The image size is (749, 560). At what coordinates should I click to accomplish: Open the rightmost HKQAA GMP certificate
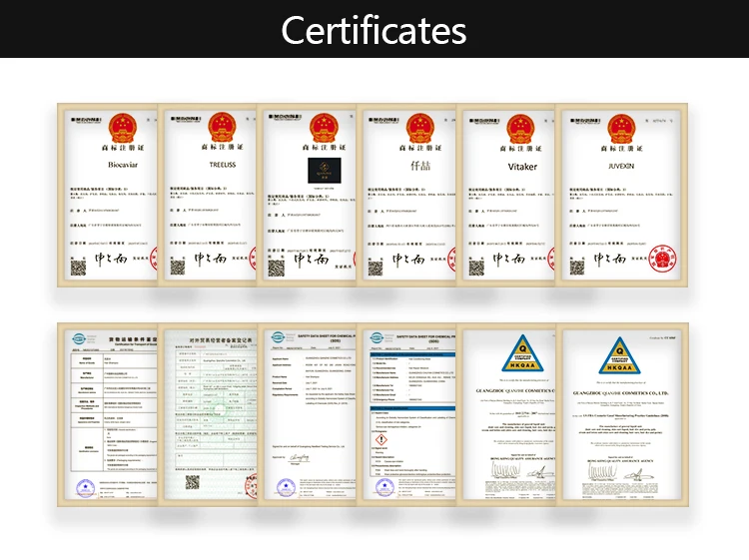622,414
